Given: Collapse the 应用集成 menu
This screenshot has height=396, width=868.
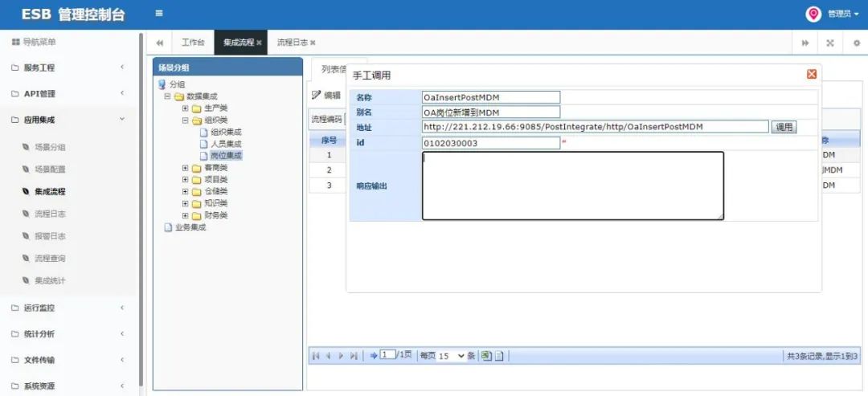Looking at the screenshot, I should coord(68,120).
